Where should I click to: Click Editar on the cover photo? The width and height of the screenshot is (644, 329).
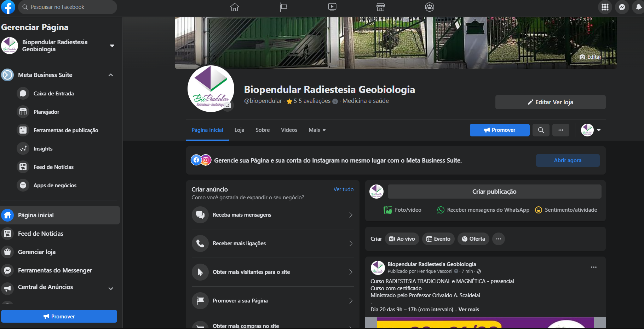pos(590,57)
